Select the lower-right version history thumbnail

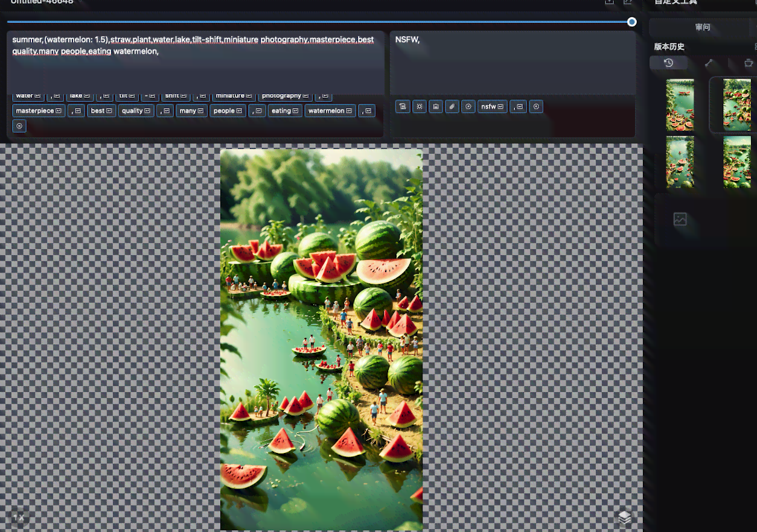point(736,162)
